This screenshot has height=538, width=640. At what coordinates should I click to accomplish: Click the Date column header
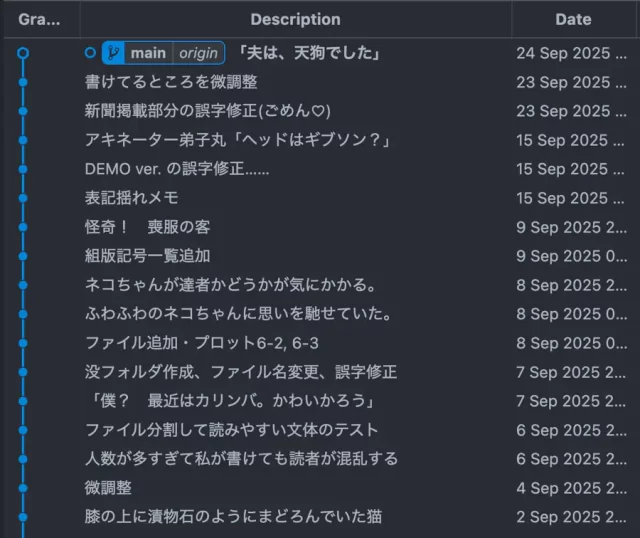tap(573, 19)
